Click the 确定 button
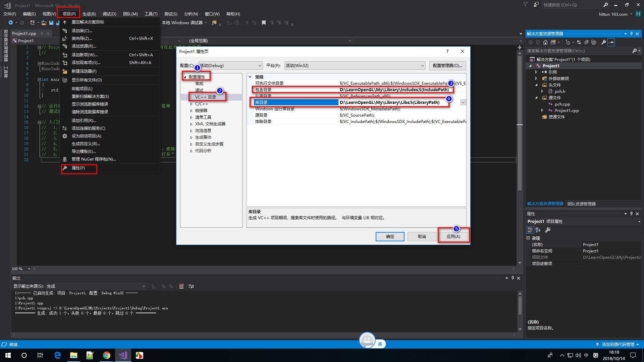The width and height of the screenshot is (644, 362). 390,237
